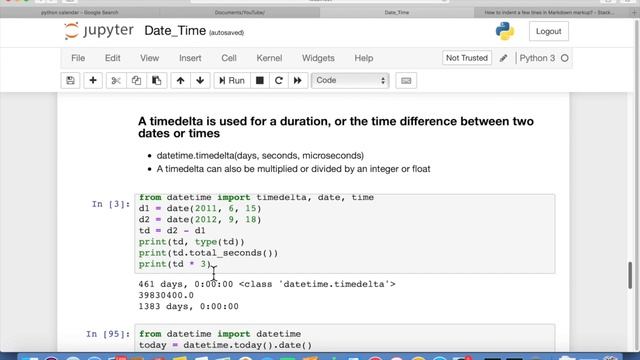Cut selected cells with scissors icon
Image resolution: width=640 pixels, height=360 pixels.
(x=116, y=80)
